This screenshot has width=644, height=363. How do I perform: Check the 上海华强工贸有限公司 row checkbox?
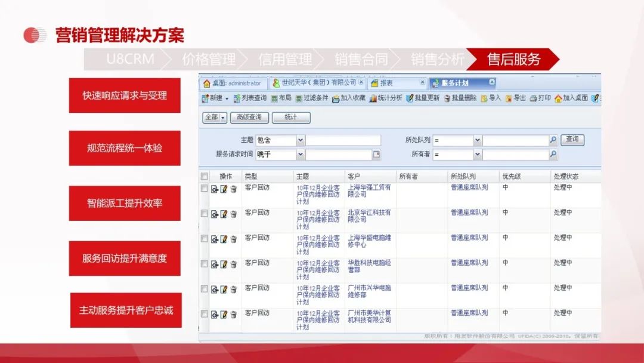204,188
